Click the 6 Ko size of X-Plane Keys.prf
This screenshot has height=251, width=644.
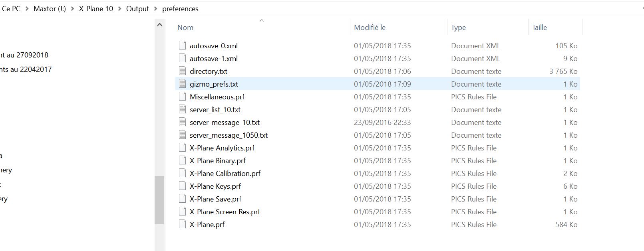[x=570, y=186]
